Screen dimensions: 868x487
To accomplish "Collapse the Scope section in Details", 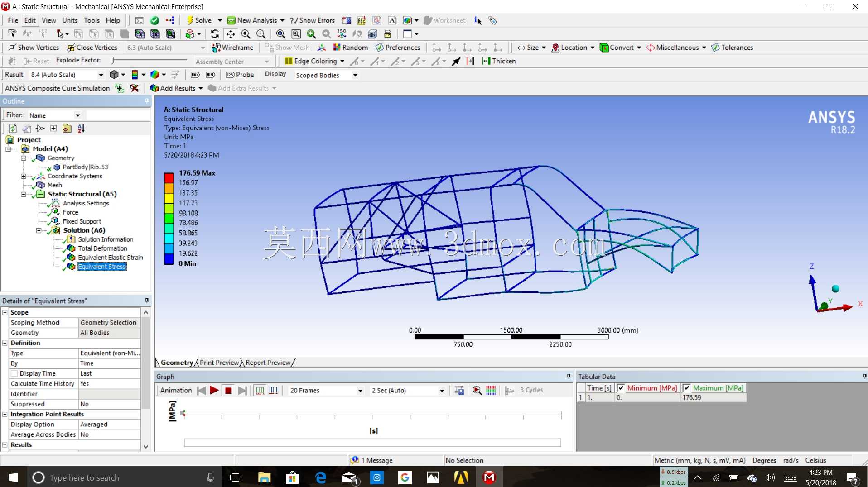I will click(x=5, y=312).
